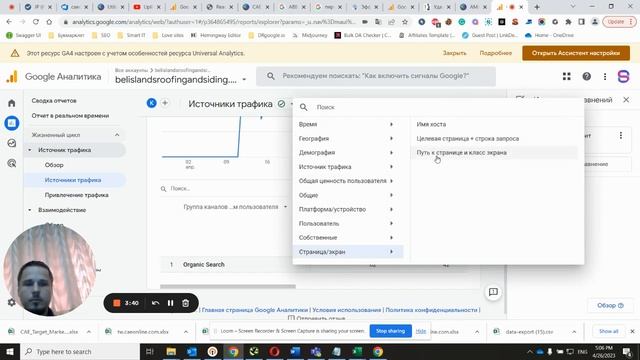The width and height of the screenshot is (640, 360).
Task: Click the table search field under the chart
Action: pyautogui.click(x=224, y=189)
